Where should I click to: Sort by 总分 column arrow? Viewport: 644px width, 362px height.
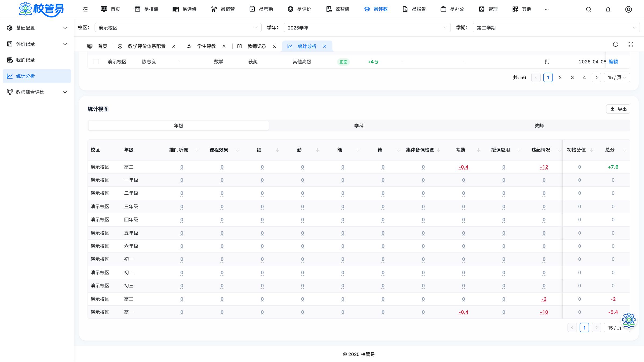(625, 150)
